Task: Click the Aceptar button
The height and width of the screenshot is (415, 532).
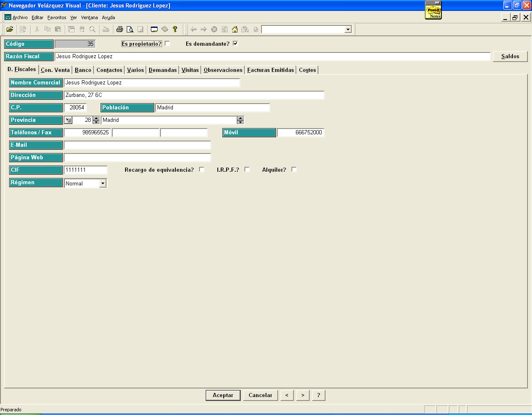Action: coord(223,395)
